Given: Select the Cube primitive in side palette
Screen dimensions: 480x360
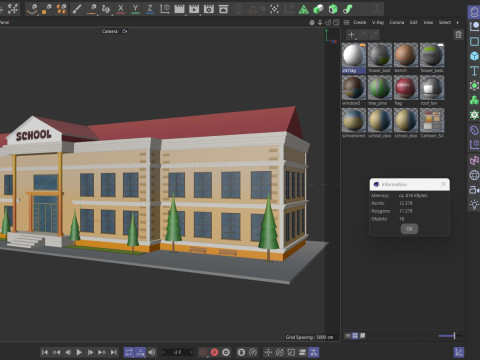Looking at the screenshot, I should [474, 56].
